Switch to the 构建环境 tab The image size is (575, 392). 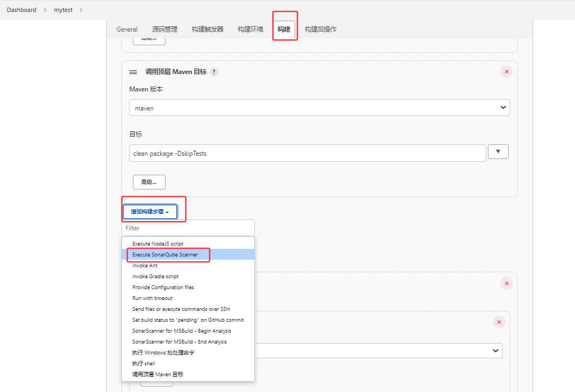coord(250,29)
